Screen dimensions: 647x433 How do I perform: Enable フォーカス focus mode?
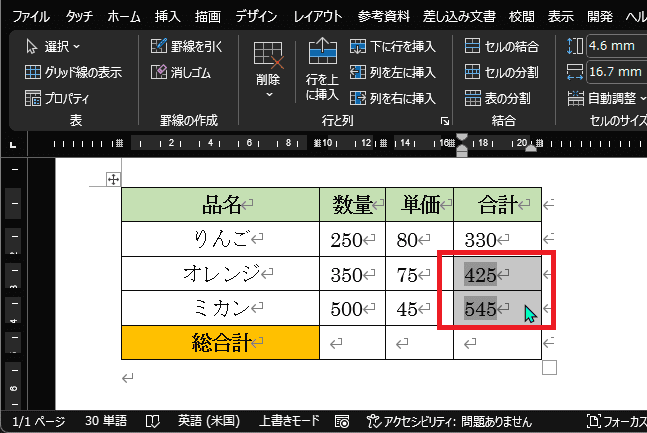click(x=616, y=421)
